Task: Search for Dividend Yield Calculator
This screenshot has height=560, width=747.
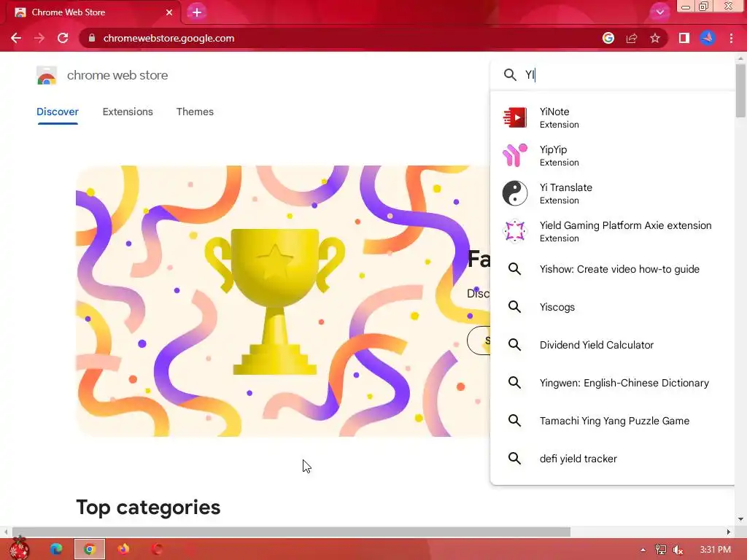Action: [x=612, y=345]
